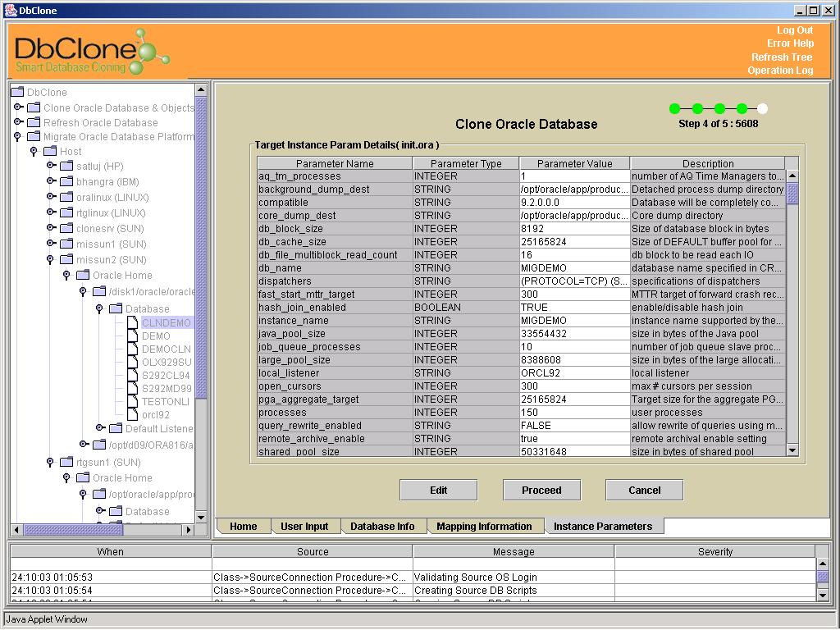The image size is (840, 630).
Task: Click the Log Out link
Action: [795, 30]
